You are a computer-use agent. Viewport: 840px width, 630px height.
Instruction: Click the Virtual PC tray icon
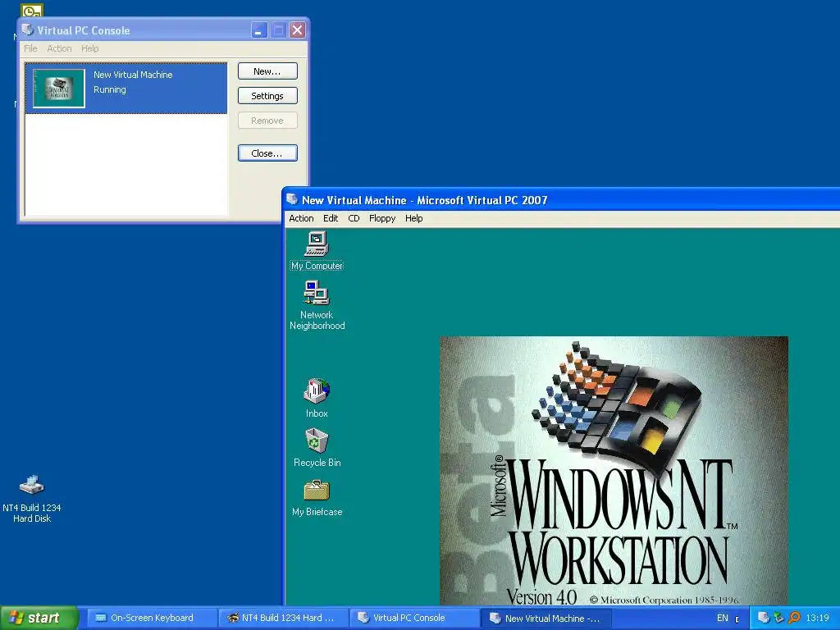[x=764, y=618]
